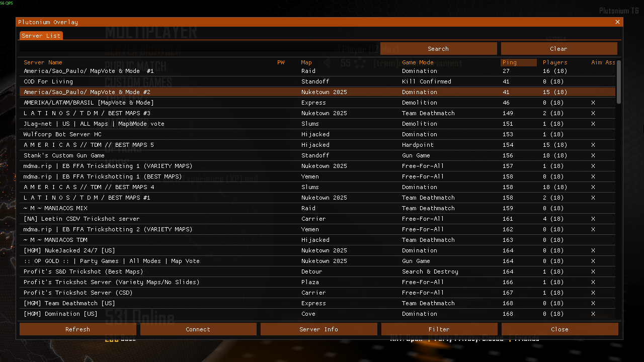Image resolution: width=644 pixels, height=362 pixels.
Task: Select mdma.rip Trickshotting 1 (VARIETY MAPS) row
Action: 317,166
